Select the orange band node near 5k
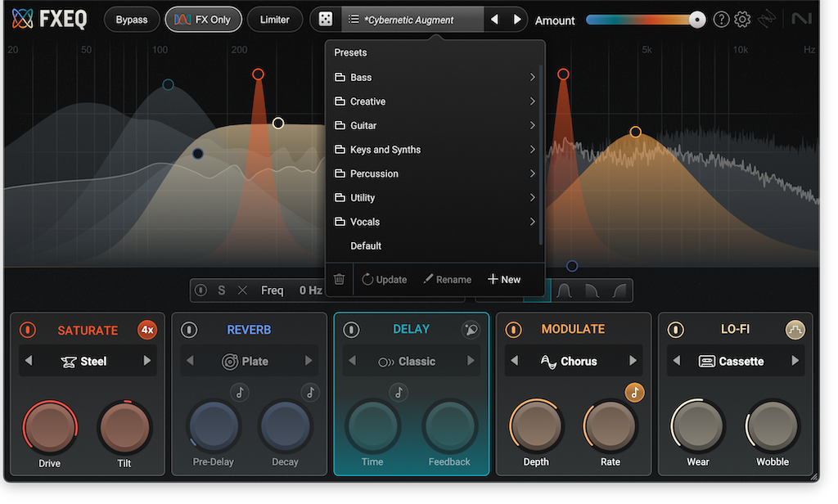Image resolution: width=838 pixels, height=504 pixels. tap(635, 132)
